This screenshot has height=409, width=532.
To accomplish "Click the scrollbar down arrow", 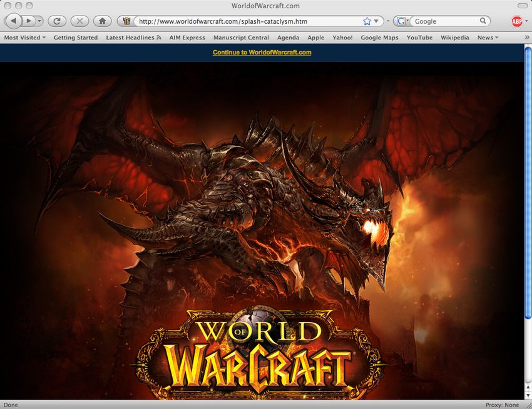I will coord(528,395).
